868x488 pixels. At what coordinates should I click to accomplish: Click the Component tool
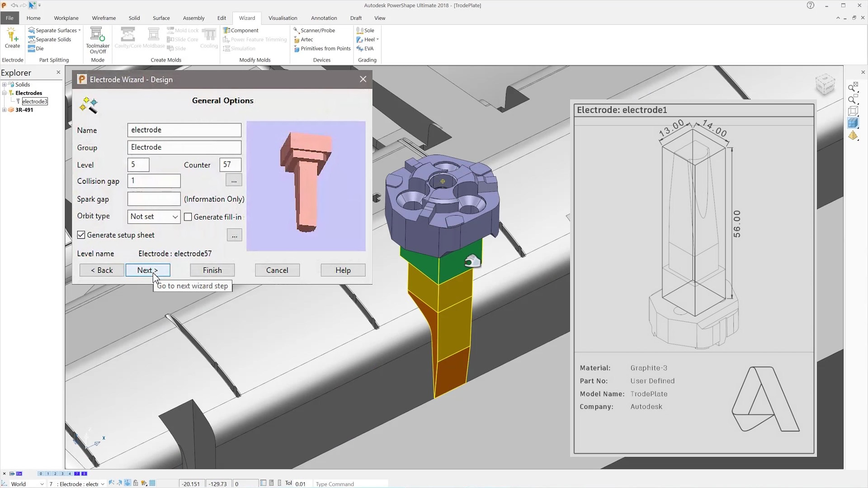click(x=241, y=30)
